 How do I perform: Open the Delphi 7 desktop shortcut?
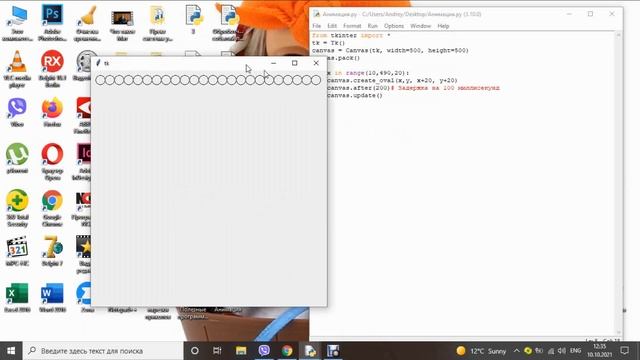(52, 251)
